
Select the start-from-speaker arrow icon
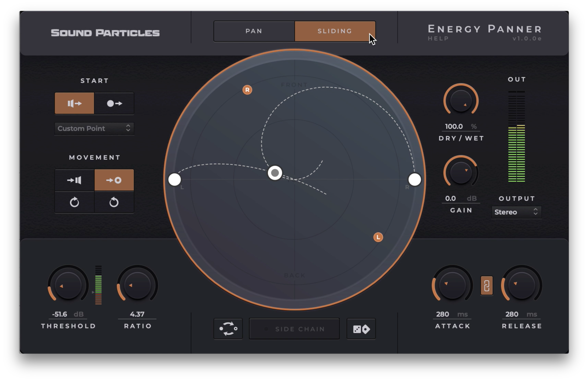point(74,103)
